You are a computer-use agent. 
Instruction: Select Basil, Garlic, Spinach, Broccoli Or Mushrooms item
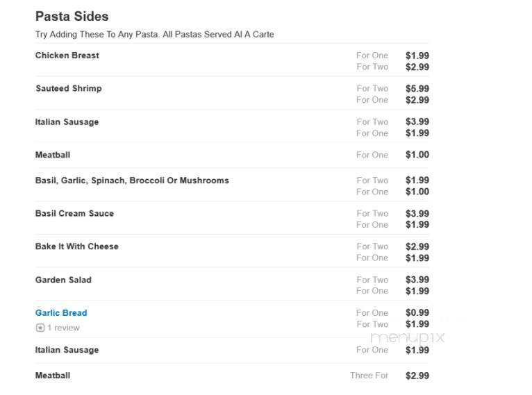[132, 180]
